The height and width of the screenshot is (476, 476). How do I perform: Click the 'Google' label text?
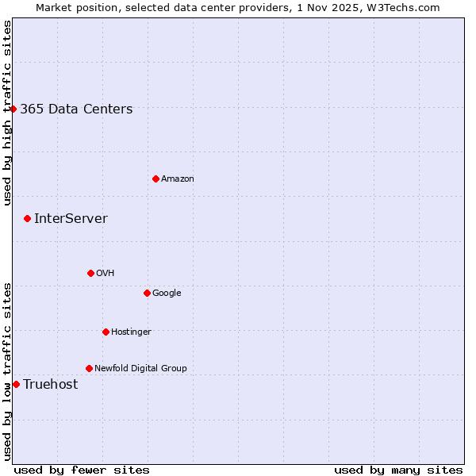pos(167,294)
